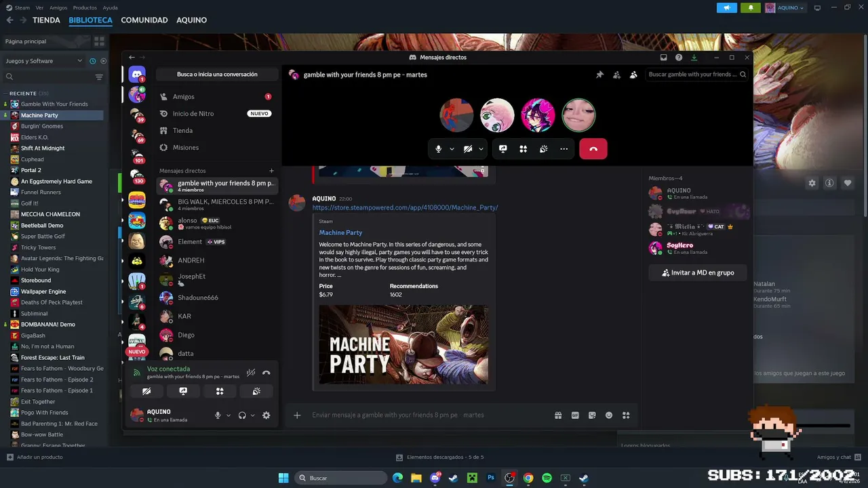The height and width of the screenshot is (488, 868).
Task: Click the Windows Start button
Action: (283, 479)
